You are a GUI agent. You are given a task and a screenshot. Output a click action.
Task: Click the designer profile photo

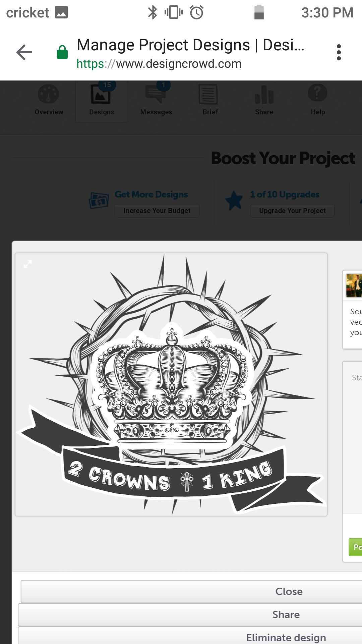click(354, 285)
